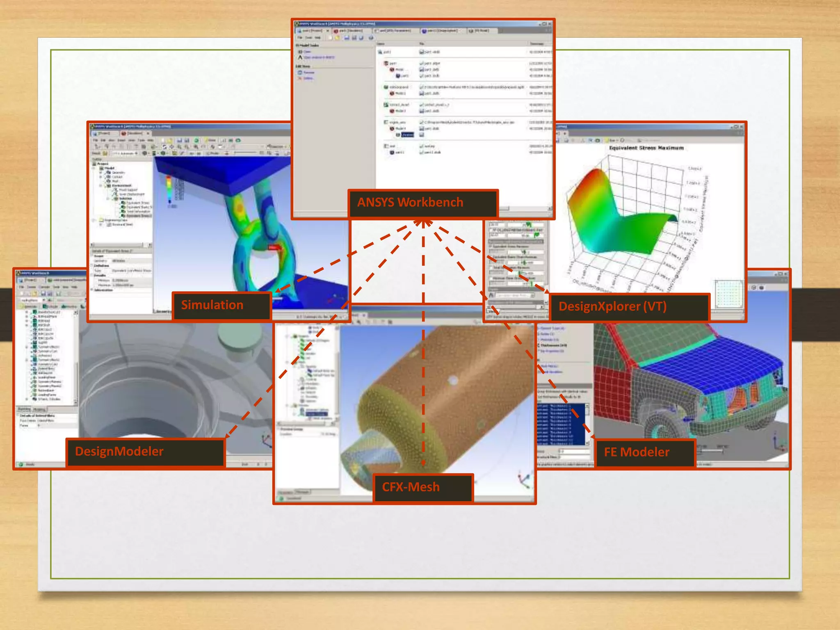Viewport: 840px width, 630px height.
Task: Switch to the Modeling tab in DesignModeler
Action: point(39,409)
